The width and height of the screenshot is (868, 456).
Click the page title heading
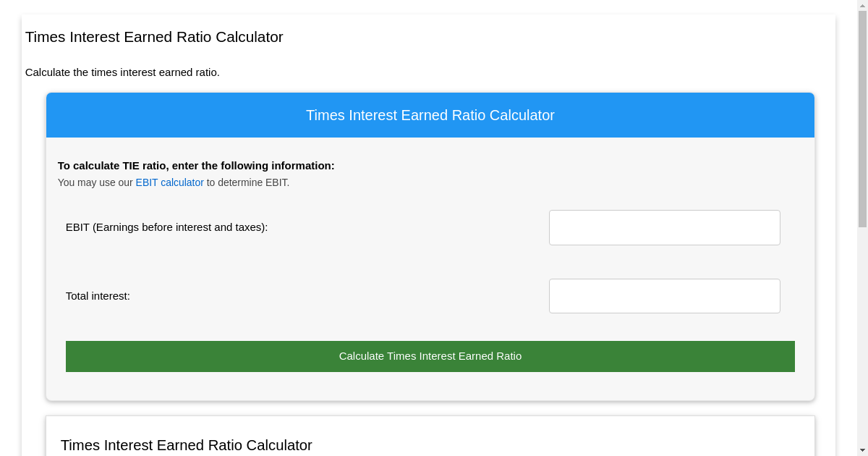click(154, 37)
